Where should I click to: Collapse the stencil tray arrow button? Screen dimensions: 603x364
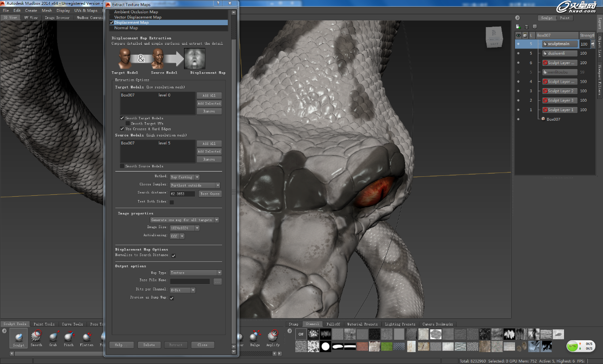tap(291, 331)
